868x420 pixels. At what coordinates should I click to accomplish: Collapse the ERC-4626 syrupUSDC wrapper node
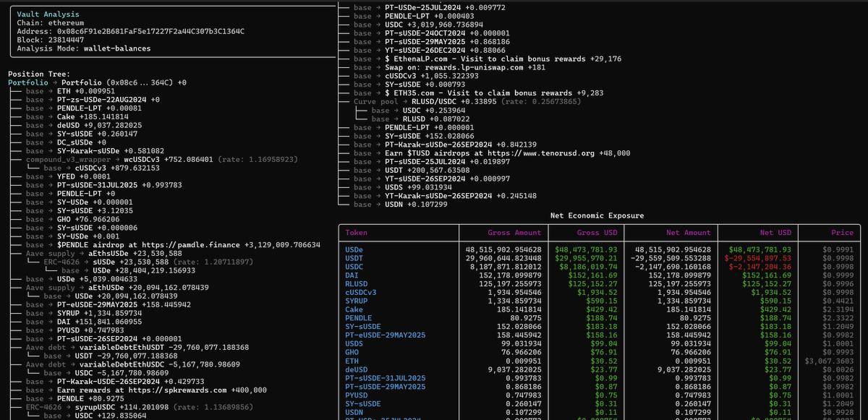coord(72,407)
